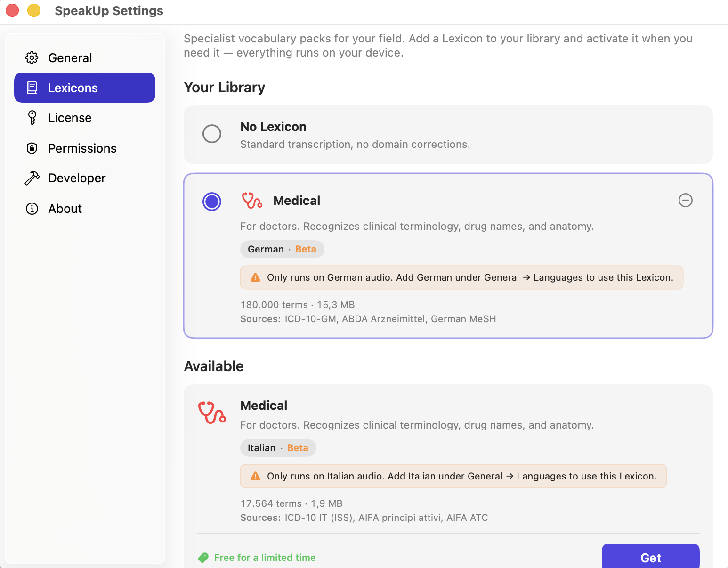Click the SpeakUp Settings window title
The width and height of the screenshot is (728, 568).
(x=109, y=11)
